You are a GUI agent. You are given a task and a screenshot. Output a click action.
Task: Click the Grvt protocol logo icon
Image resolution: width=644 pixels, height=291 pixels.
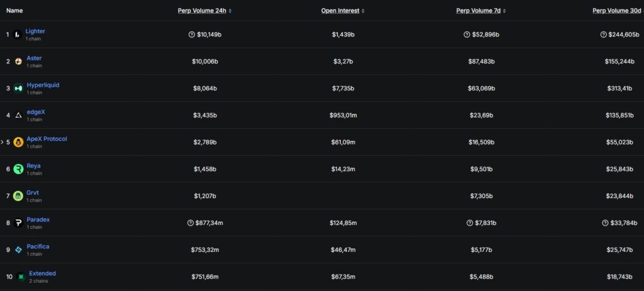[x=18, y=196]
